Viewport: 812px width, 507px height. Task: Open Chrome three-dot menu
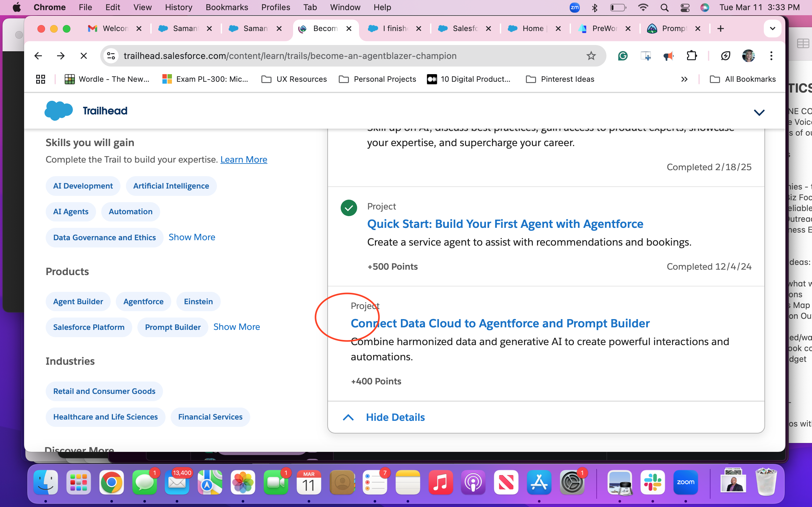coord(771,56)
